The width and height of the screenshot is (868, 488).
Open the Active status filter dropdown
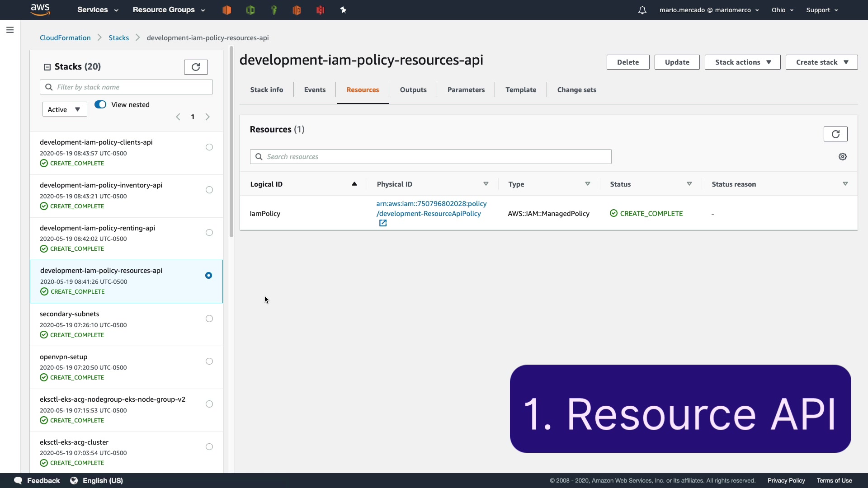65,109
